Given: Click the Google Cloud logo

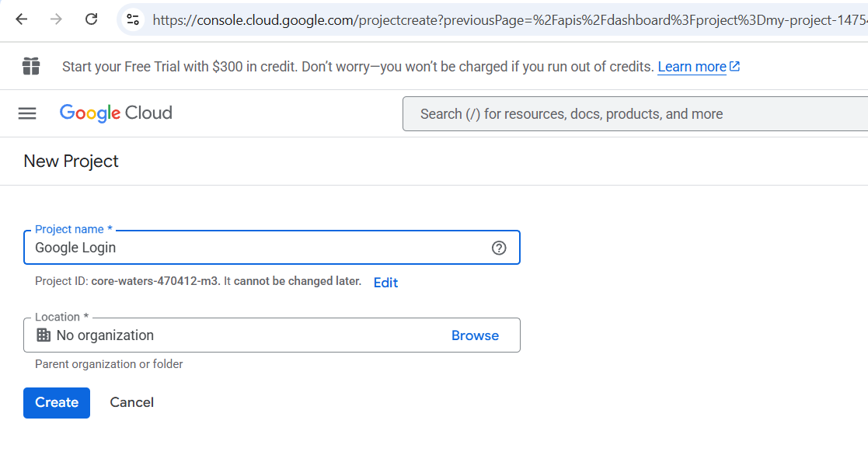Looking at the screenshot, I should pyautogui.click(x=116, y=113).
